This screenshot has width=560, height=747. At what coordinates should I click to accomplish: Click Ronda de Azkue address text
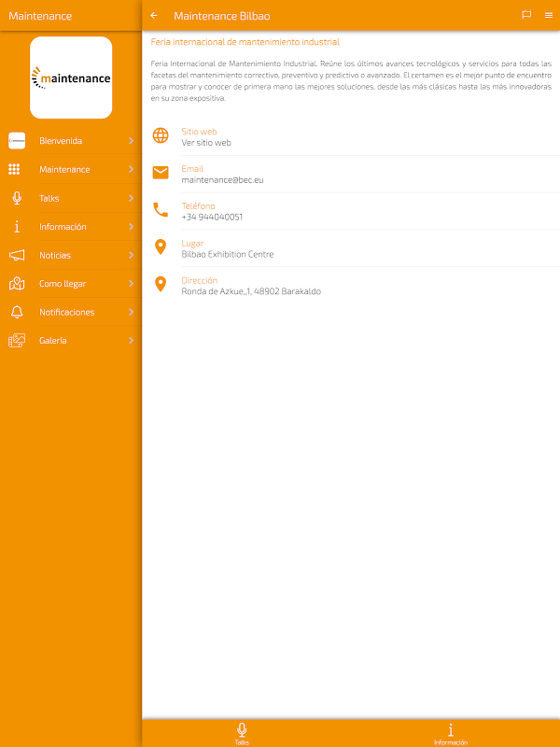251,291
